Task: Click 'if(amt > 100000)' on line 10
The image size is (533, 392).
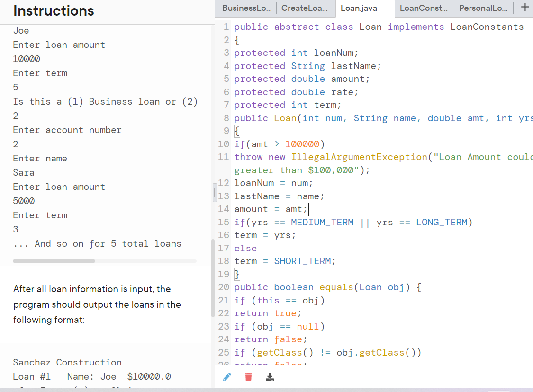Action: pyautogui.click(x=280, y=144)
